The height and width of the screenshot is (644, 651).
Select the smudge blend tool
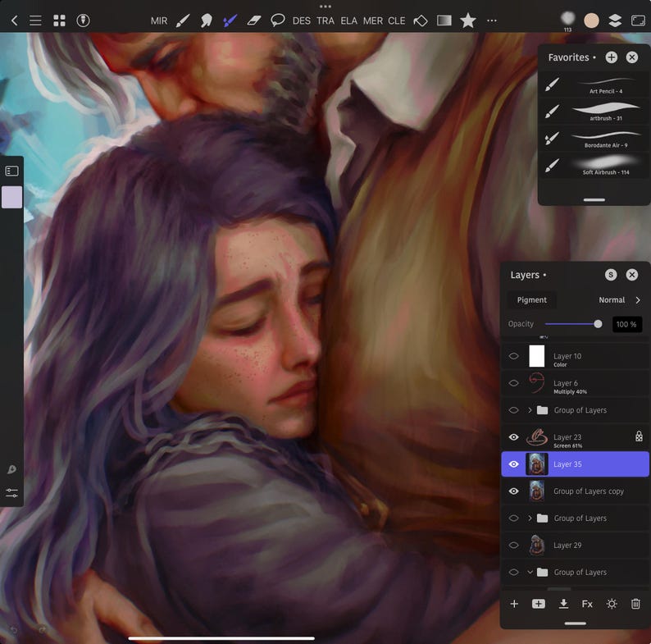[x=207, y=21]
